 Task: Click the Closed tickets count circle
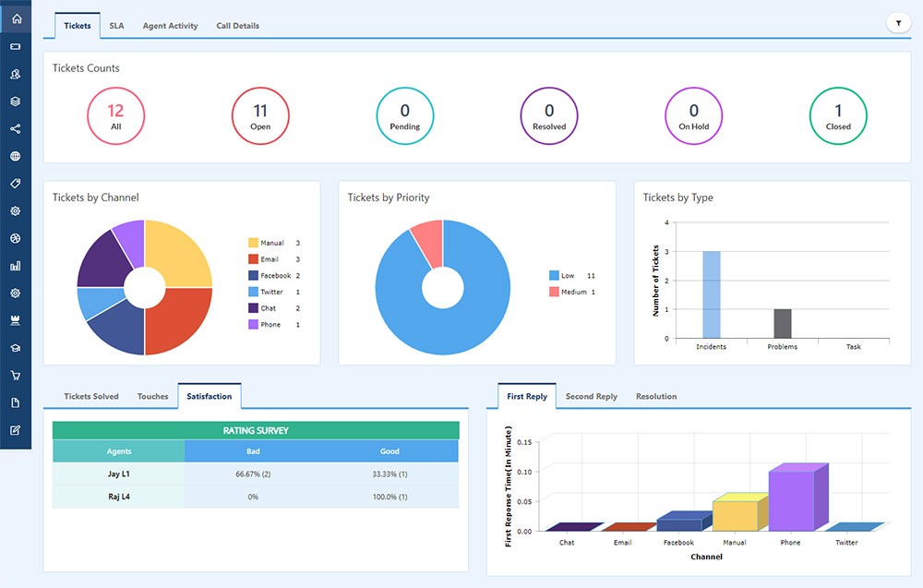[x=838, y=115]
